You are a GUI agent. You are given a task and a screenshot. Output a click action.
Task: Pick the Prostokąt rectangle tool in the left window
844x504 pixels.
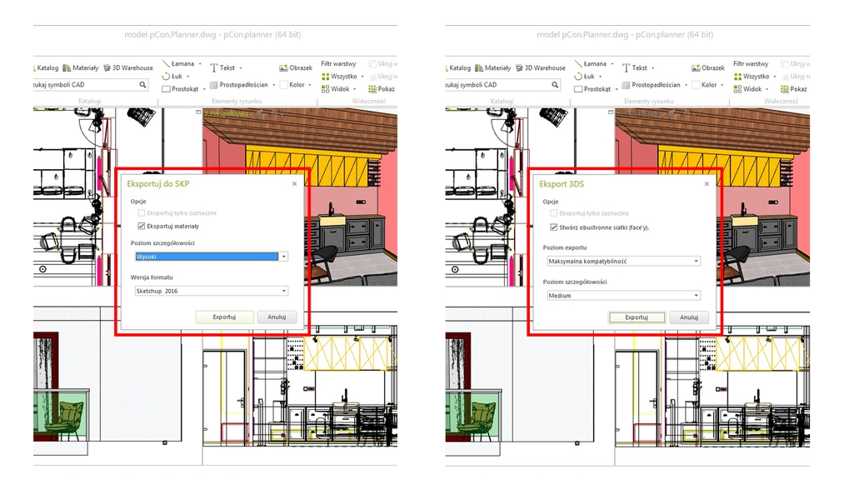167,88
